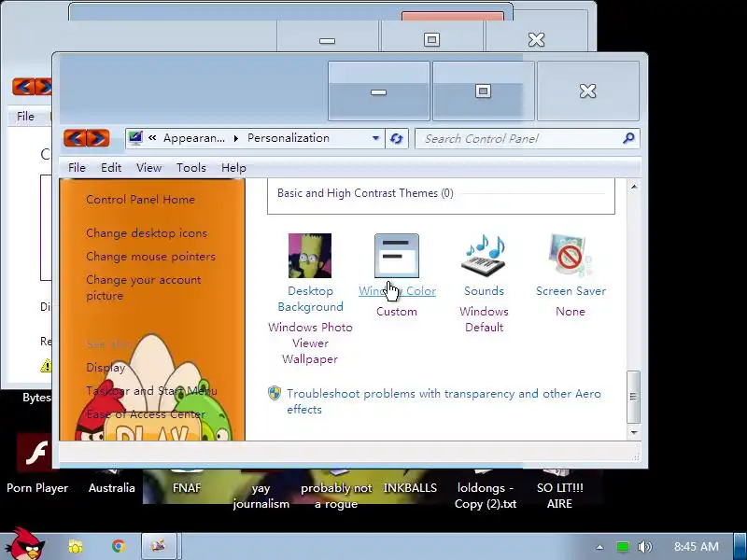Open Troubleshoot transparency and Aero effects link
Screen dimensions: 747x560
(444, 401)
